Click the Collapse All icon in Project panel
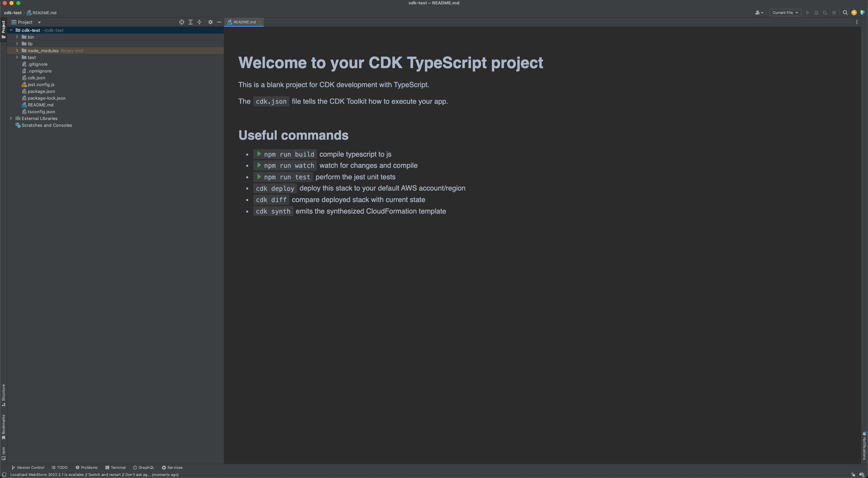The height and width of the screenshot is (478, 868). pos(199,22)
